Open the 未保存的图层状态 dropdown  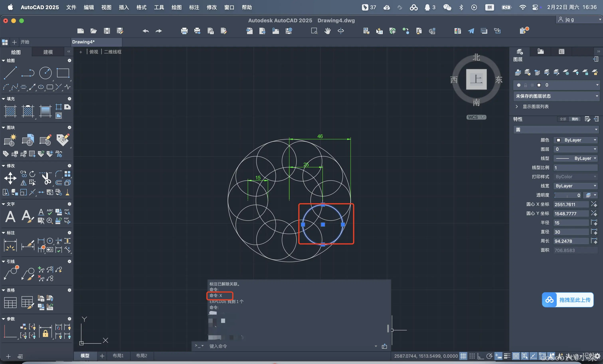click(x=556, y=96)
